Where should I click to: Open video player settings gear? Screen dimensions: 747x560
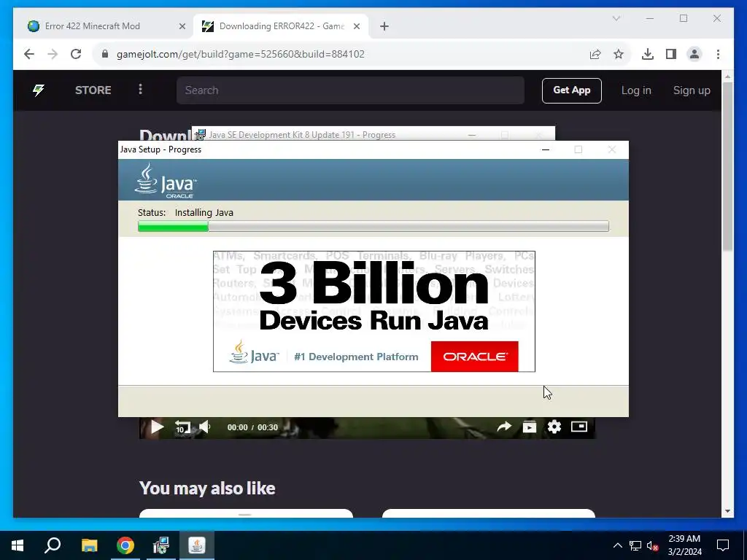[x=554, y=427]
